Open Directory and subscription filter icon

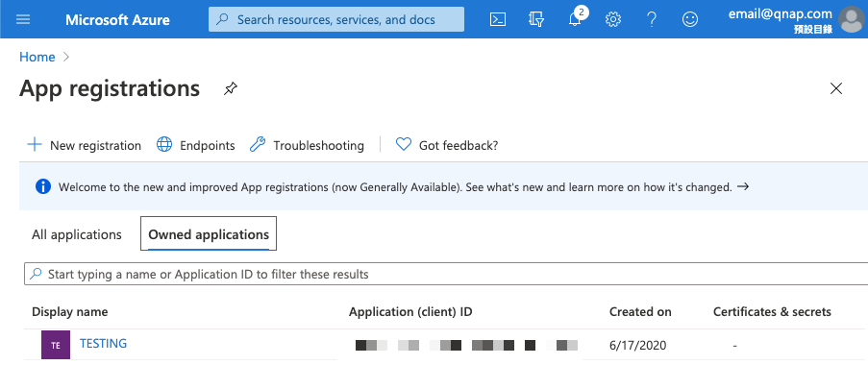(x=537, y=19)
